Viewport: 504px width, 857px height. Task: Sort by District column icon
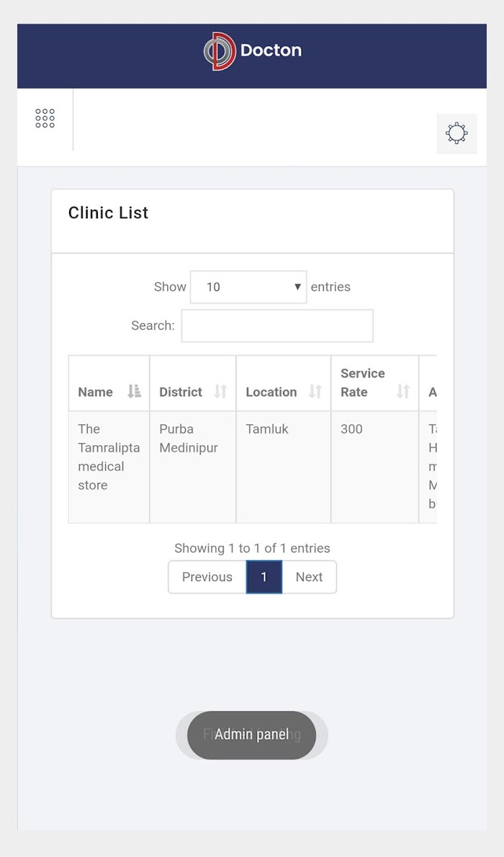click(x=220, y=391)
